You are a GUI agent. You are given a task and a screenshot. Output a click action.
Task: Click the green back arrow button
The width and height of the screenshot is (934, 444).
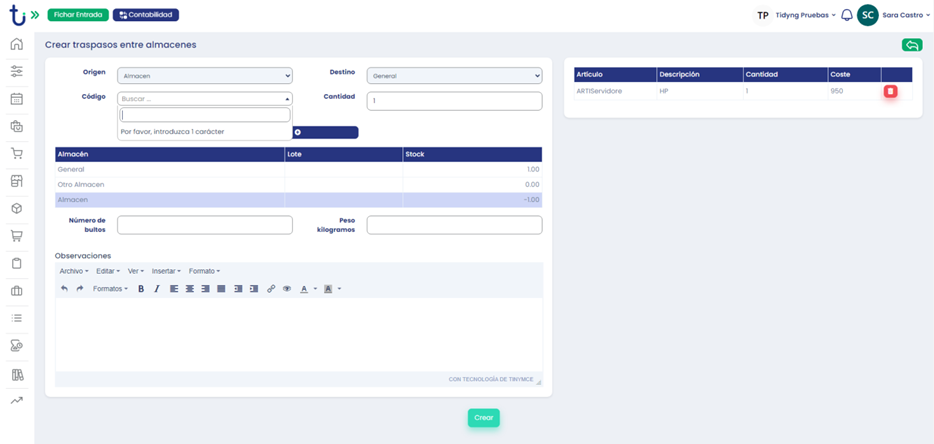(x=911, y=45)
